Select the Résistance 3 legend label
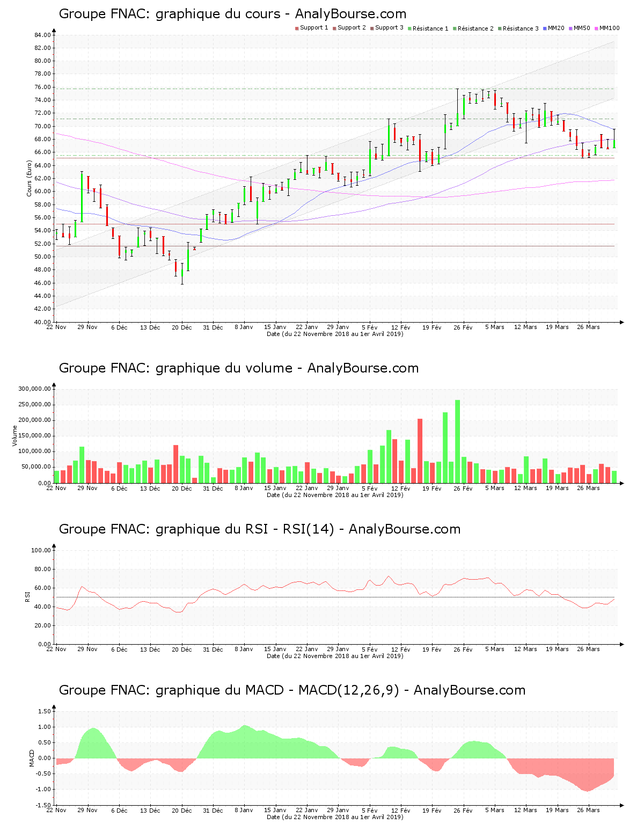 coord(521,28)
